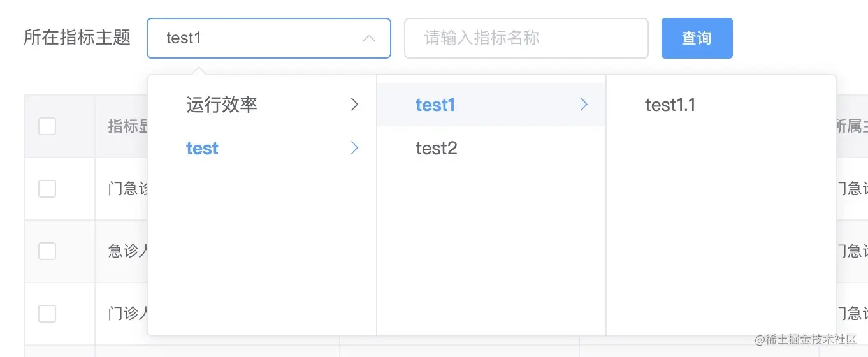868x357 pixels.
Task: Pick the test1 option in second column
Action: [x=435, y=105]
